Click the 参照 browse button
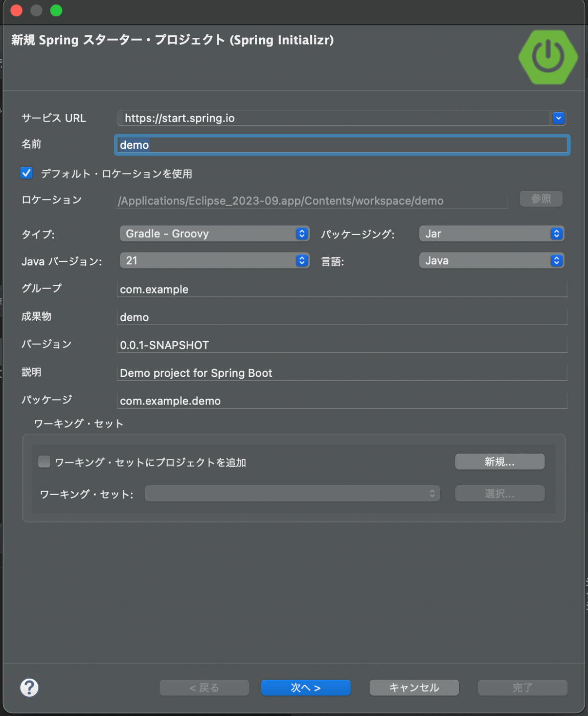Viewport: 588px width, 716px height. (x=541, y=199)
